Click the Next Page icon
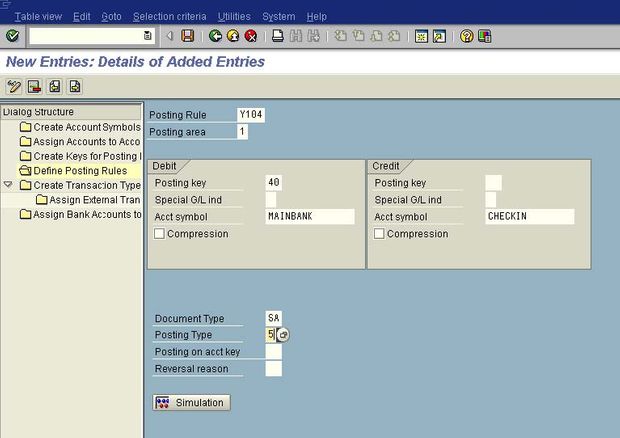This screenshot has width=620, height=438. (376, 36)
